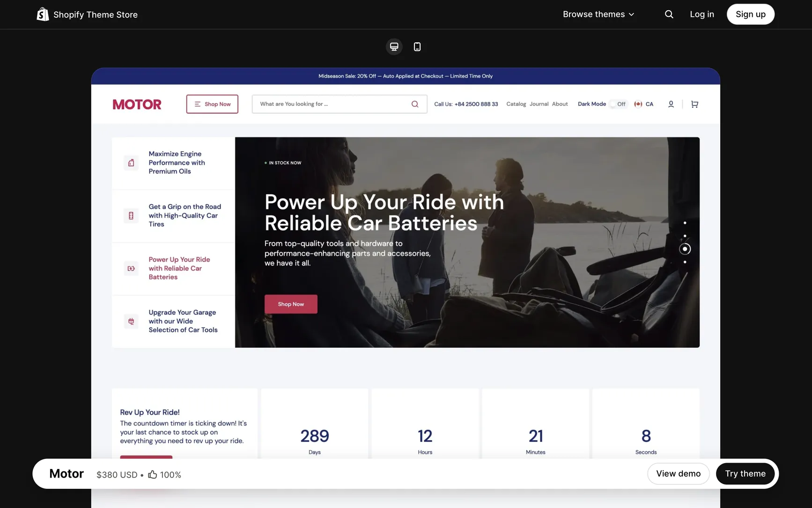The height and width of the screenshot is (508, 812).
Task: Click the hamburger icon in Shop Now button
Action: 197,104
